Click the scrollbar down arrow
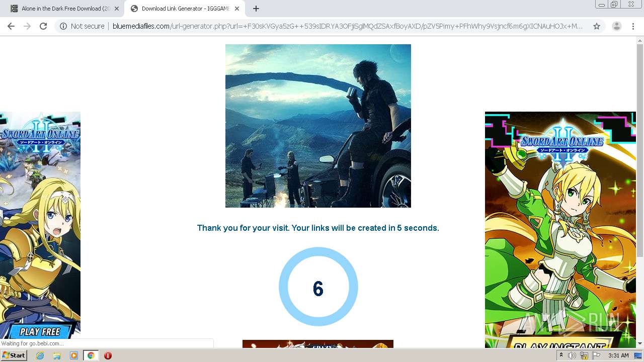 (640, 344)
